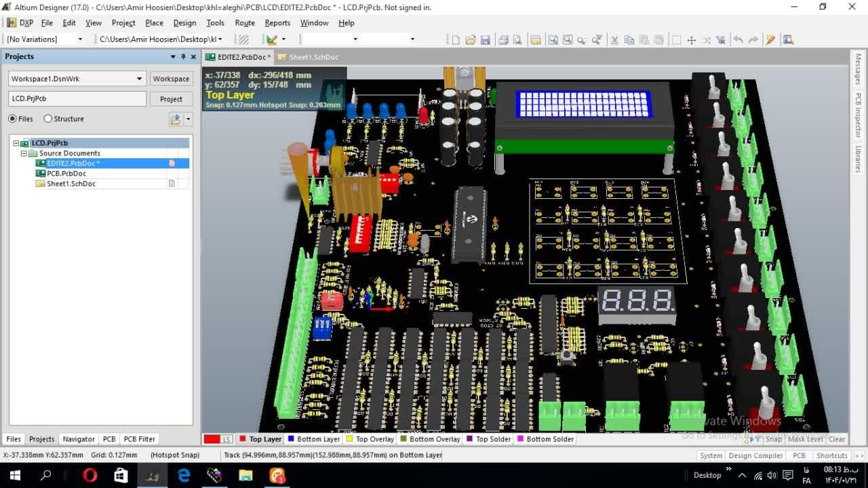Create a new document from the toolbar
This screenshot has height=488, width=868.
(456, 39)
